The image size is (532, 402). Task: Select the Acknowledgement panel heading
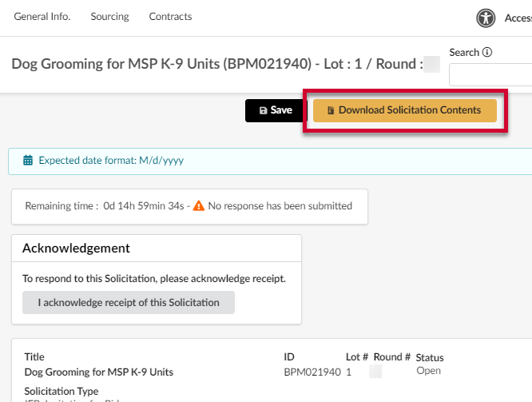(76, 249)
